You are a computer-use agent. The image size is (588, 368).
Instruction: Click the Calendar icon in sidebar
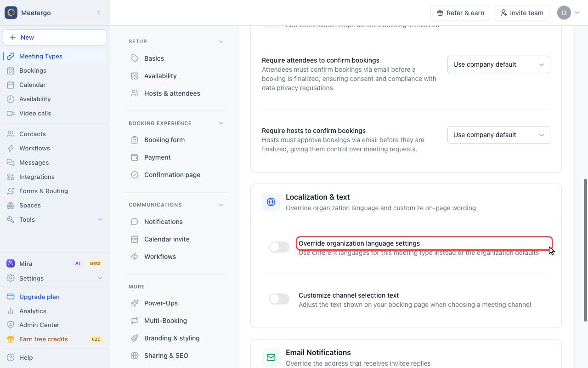coord(11,85)
